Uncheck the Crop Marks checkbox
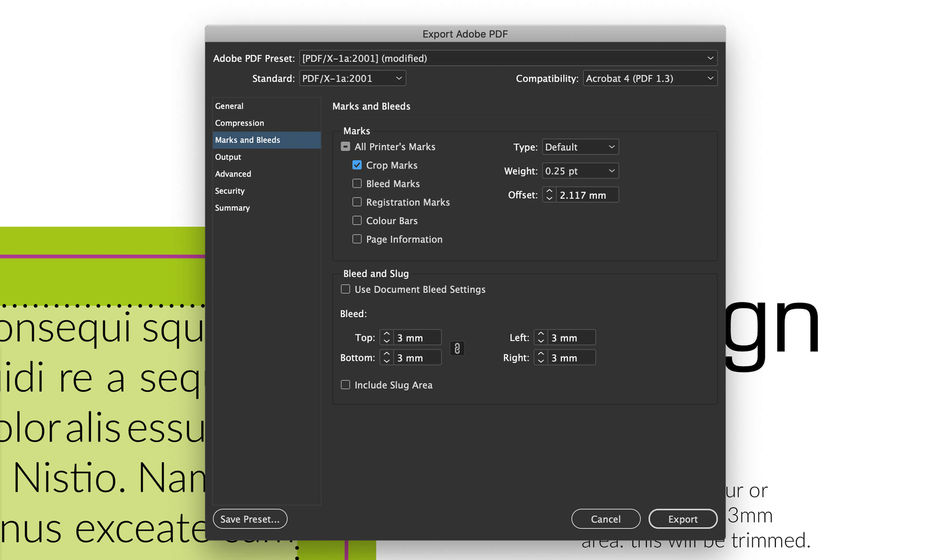The image size is (930, 560). pos(357,165)
